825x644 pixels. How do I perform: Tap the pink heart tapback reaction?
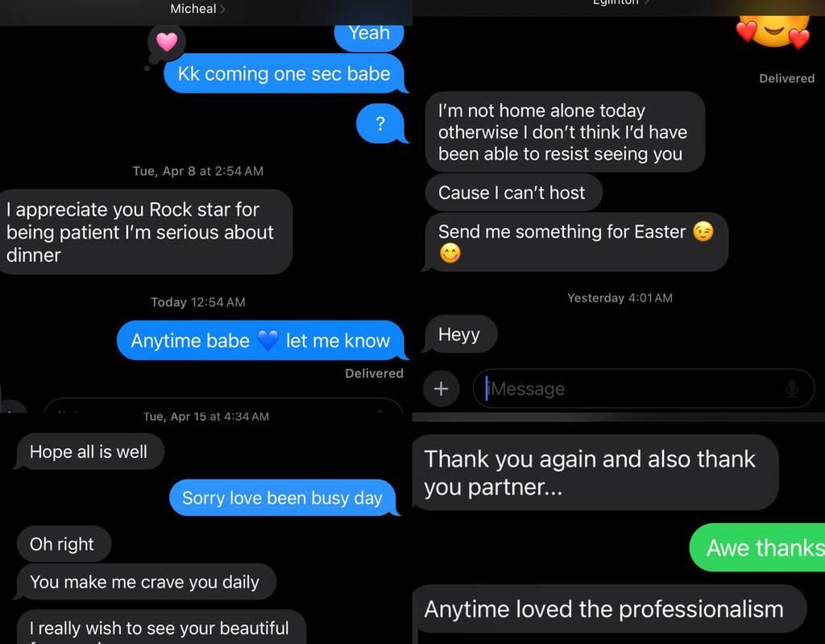point(167,42)
